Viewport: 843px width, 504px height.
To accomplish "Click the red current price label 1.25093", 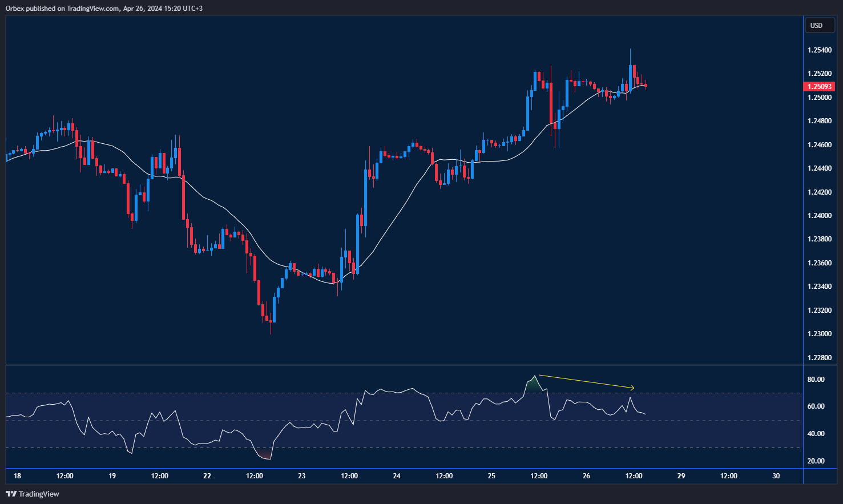I will click(820, 86).
